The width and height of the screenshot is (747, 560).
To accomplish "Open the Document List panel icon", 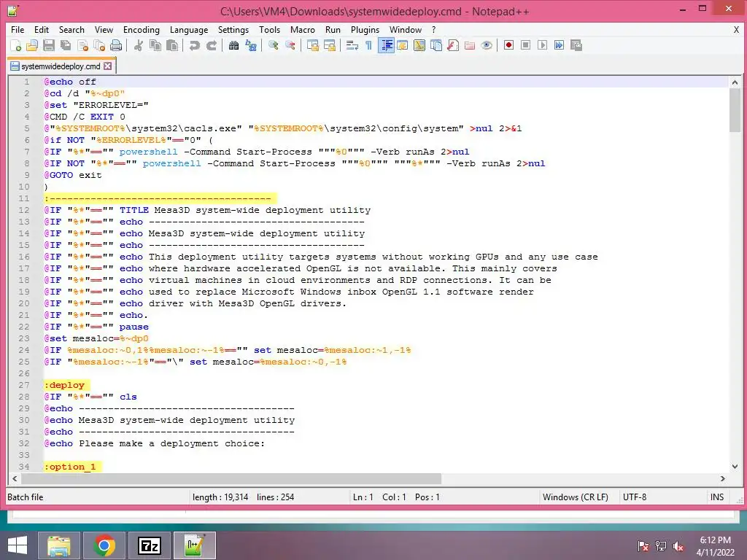I will point(436,45).
